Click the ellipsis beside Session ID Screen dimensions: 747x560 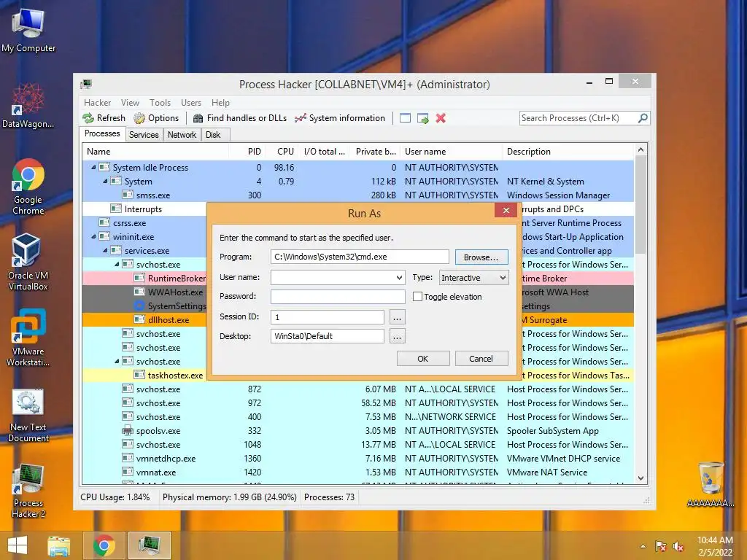pyautogui.click(x=397, y=317)
